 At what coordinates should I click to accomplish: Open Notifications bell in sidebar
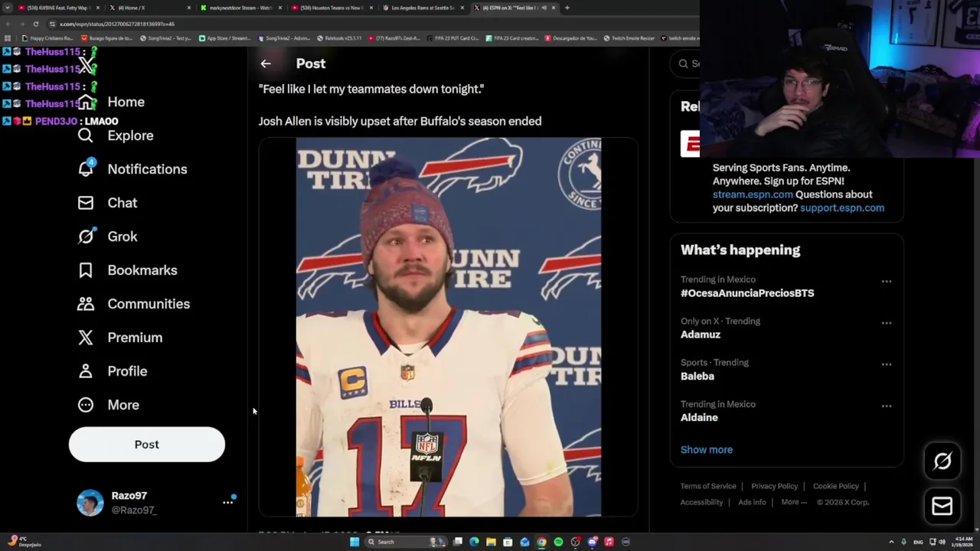[x=86, y=169]
